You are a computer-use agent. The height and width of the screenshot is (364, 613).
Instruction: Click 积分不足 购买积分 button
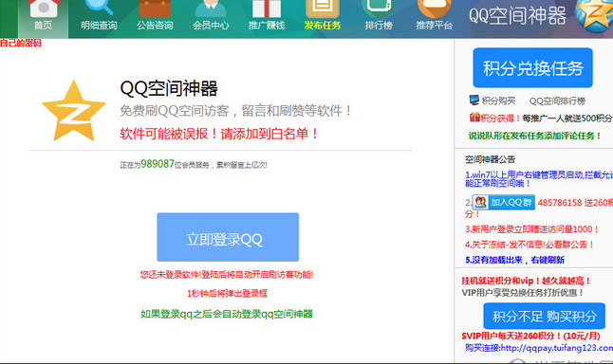(x=544, y=316)
